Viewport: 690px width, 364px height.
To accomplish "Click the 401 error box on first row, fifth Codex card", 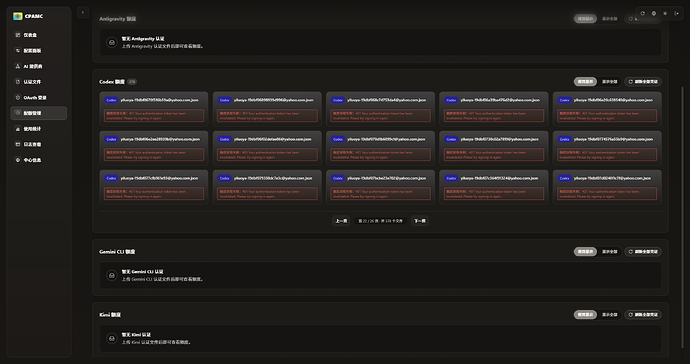I will pyautogui.click(x=607, y=116).
